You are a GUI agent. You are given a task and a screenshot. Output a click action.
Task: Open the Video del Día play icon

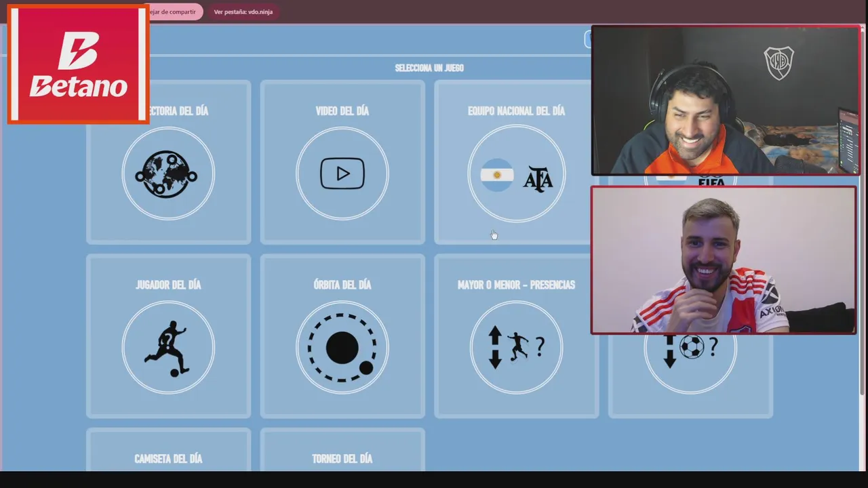[x=342, y=174]
